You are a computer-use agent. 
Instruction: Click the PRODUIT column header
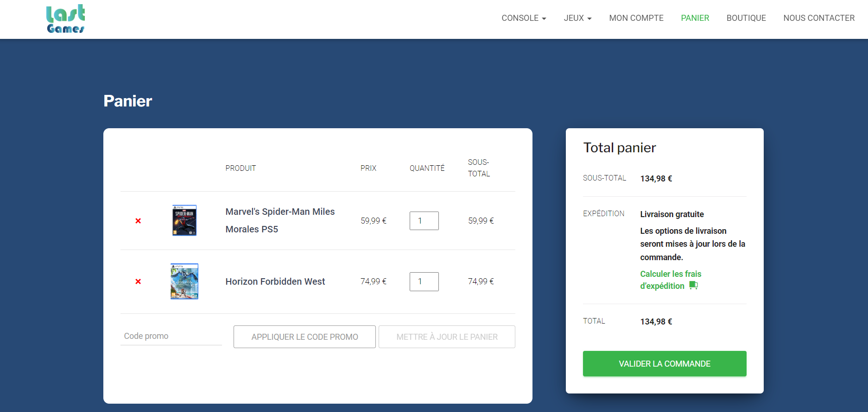(x=241, y=168)
